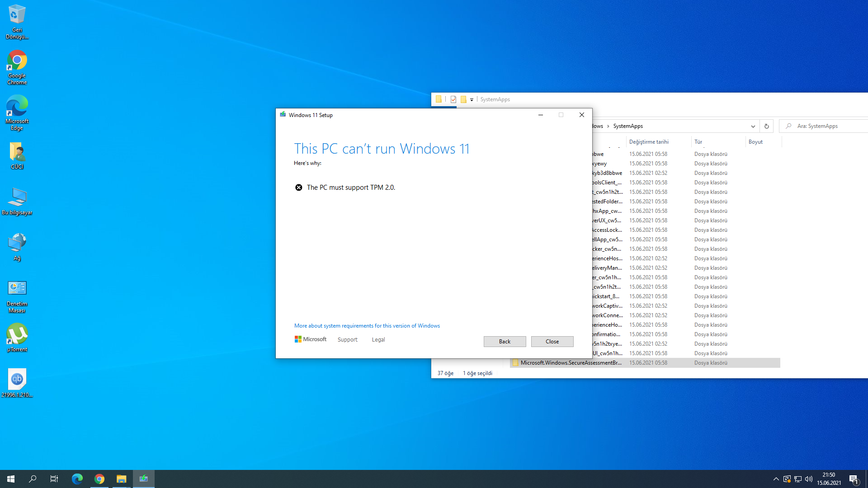Select the Microsoft.Windows.SecureAssessmentBr... folder row
Image resolution: width=868 pixels, height=488 pixels.
pyautogui.click(x=645, y=363)
